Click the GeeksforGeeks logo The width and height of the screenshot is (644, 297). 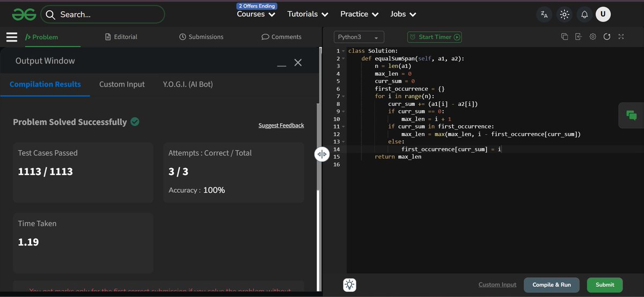[24, 15]
